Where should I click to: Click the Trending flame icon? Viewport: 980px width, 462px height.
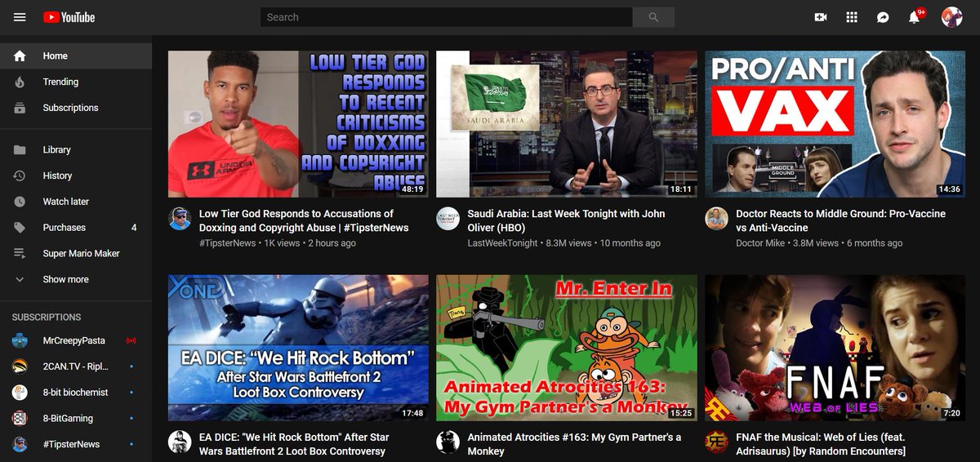(20, 82)
